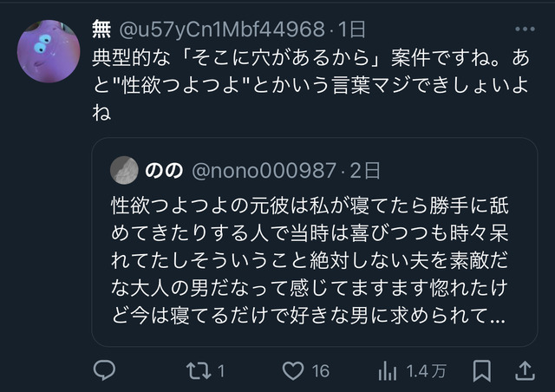This screenshot has width=555, height=392.
Task: Click the 1.4万 view count
Action: click(x=426, y=371)
